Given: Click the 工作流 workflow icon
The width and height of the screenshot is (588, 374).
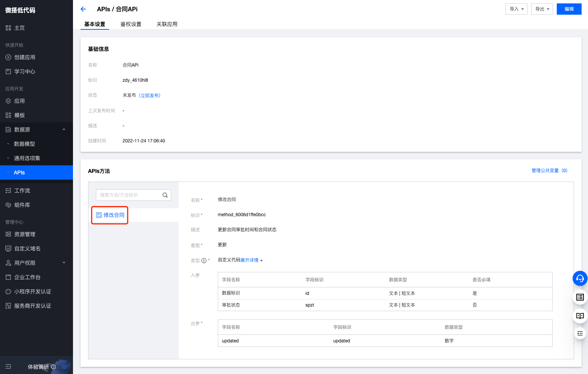Looking at the screenshot, I should [x=8, y=191].
